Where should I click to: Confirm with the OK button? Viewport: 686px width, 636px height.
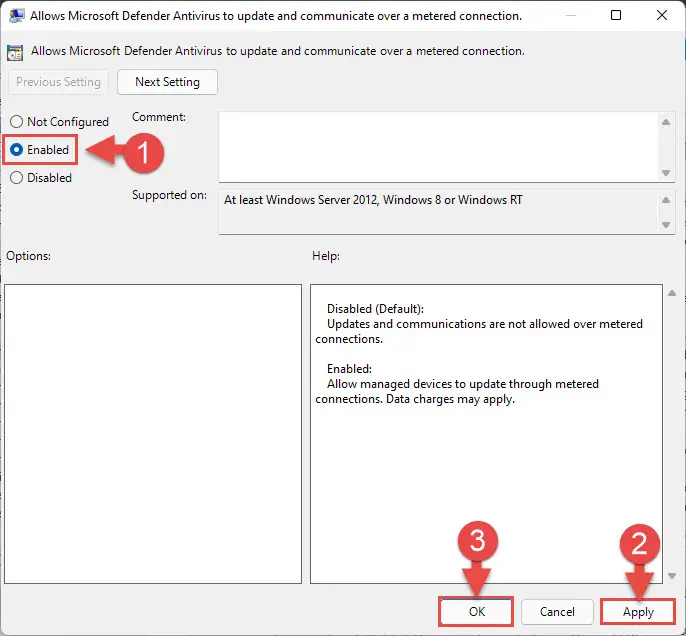tap(476, 612)
